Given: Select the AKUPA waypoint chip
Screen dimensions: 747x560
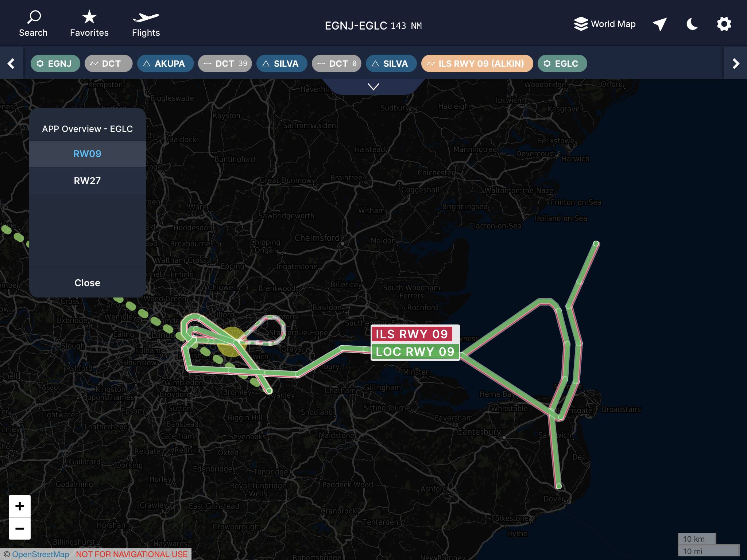Looking at the screenshot, I should point(165,63).
